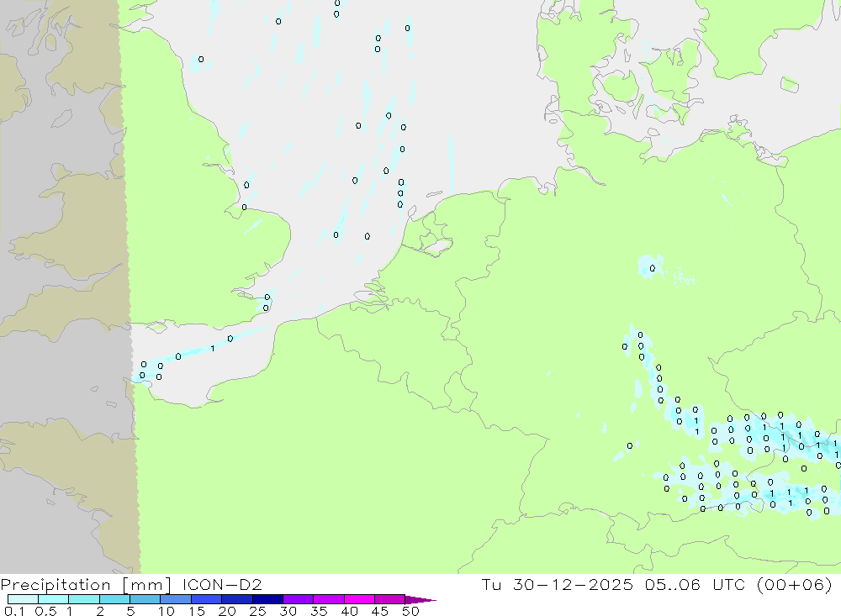Click the '50' legend scale label
Viewport: 841px width, 616px height.
(410, 611)
